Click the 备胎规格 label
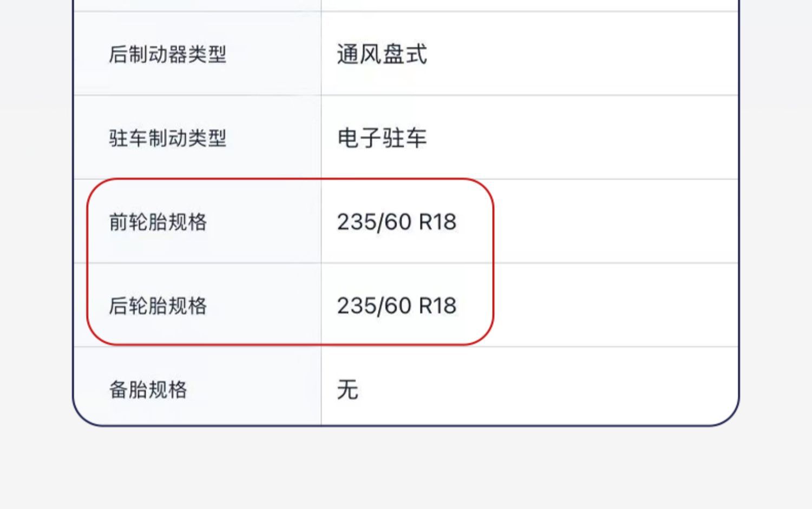Image resolution: width=812 pixels, height=509 pixels. 148,390
